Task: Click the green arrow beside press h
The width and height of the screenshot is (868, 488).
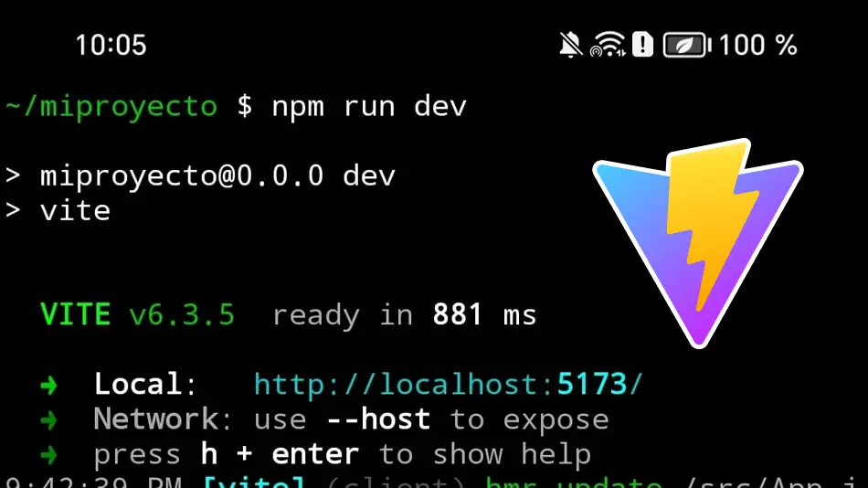Action: coord(48,456)
